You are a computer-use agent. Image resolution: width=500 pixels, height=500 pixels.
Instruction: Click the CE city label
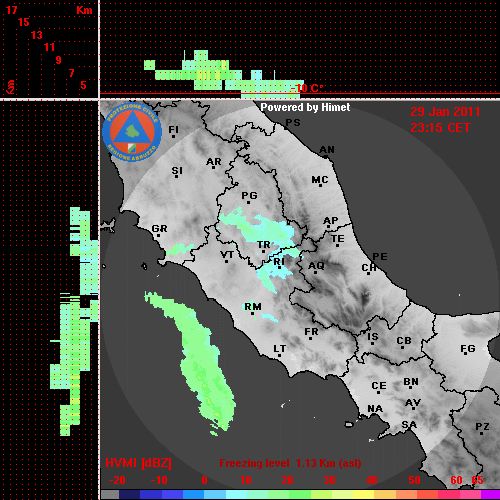[379, 386]
